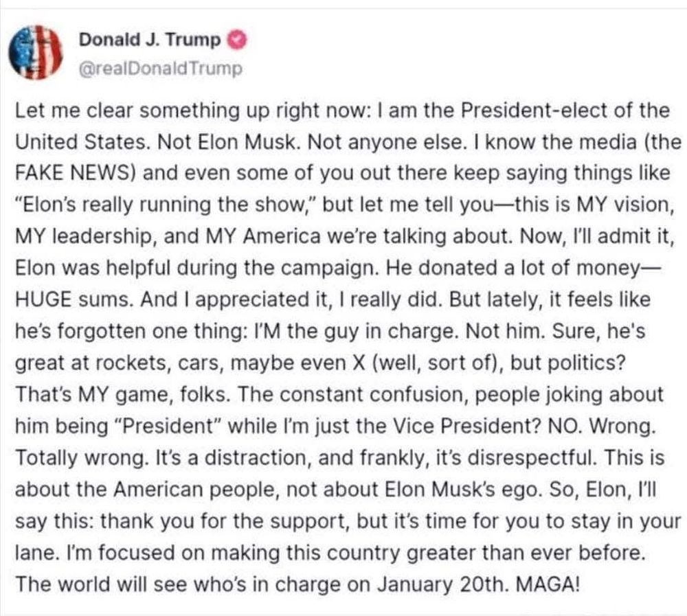Select the quote "Elon's really running the show,"

click(167, 205)
